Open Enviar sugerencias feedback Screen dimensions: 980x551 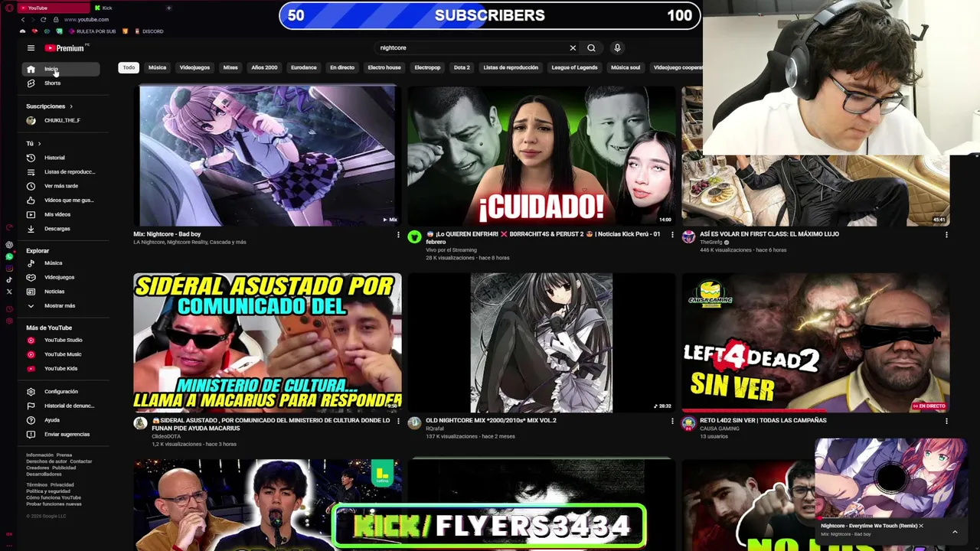(61, 434)
